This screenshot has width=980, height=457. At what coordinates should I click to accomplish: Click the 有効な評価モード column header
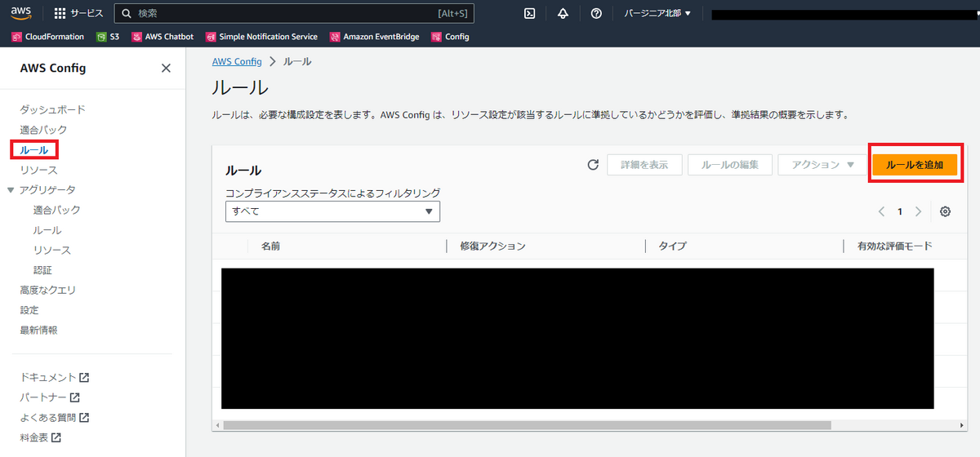[894, 246]
